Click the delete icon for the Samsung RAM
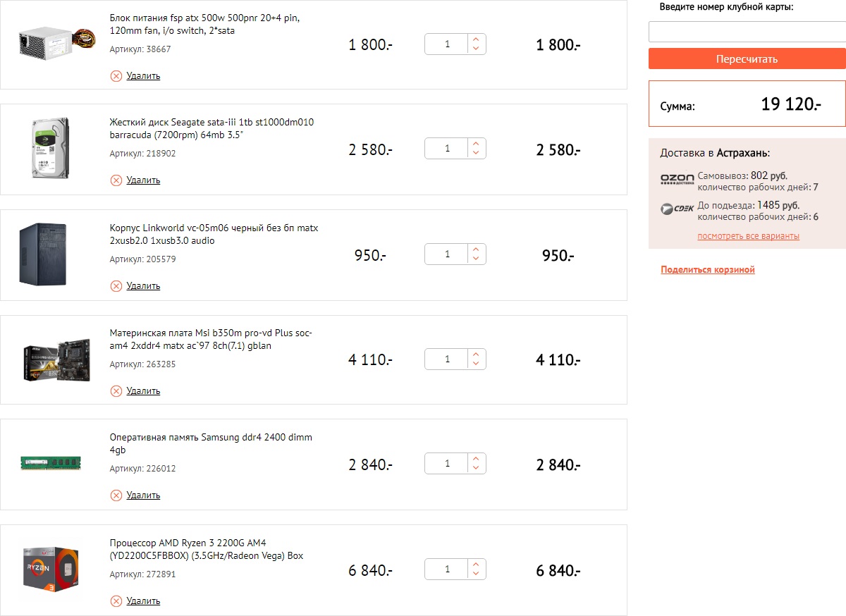Viewport: 846px width, 616px height. pos(116,495)
